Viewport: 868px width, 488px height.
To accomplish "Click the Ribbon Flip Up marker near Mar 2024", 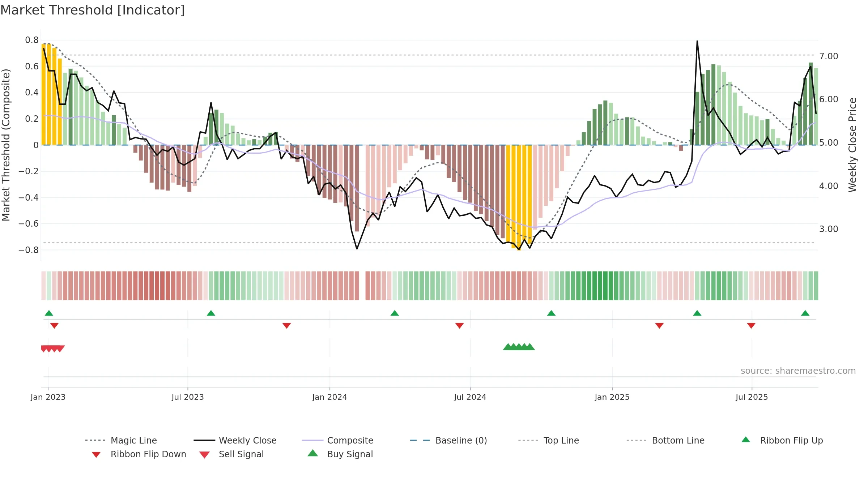I will point(395,313).
